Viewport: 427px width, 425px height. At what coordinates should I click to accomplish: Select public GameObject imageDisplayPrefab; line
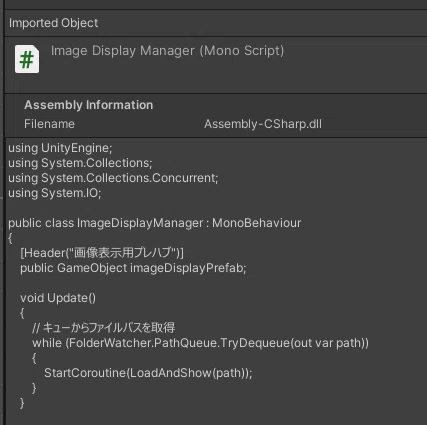click(133, 268)
